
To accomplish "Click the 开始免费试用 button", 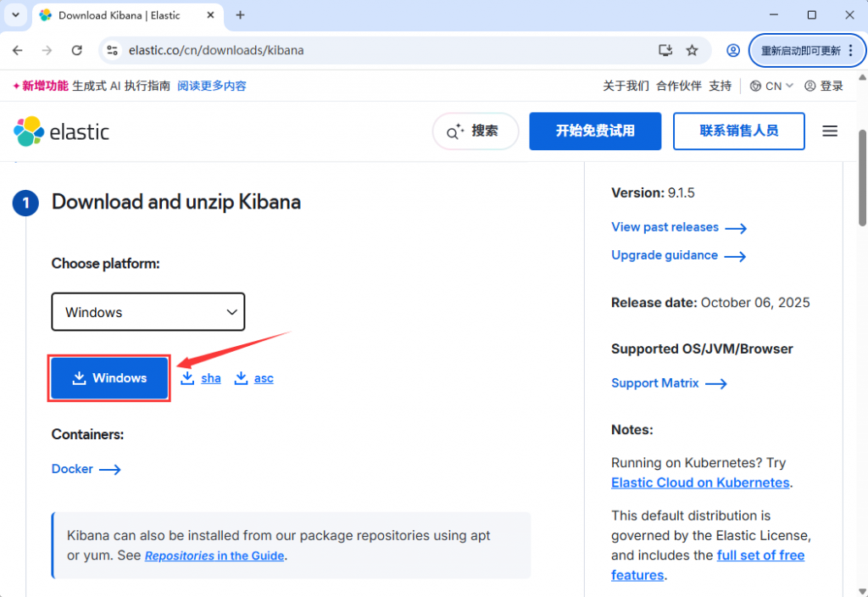I will [594, 131].
